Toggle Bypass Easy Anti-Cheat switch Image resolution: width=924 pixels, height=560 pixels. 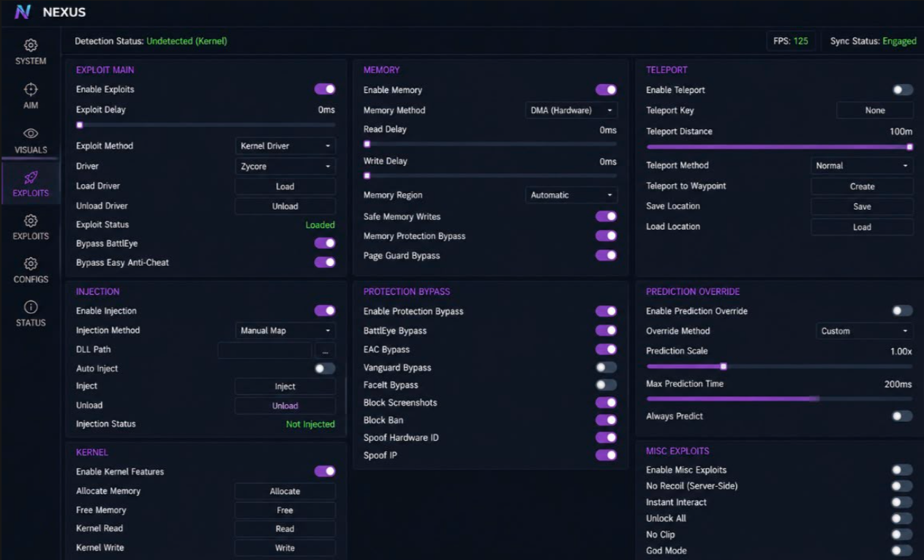click(x=325, y=262)
